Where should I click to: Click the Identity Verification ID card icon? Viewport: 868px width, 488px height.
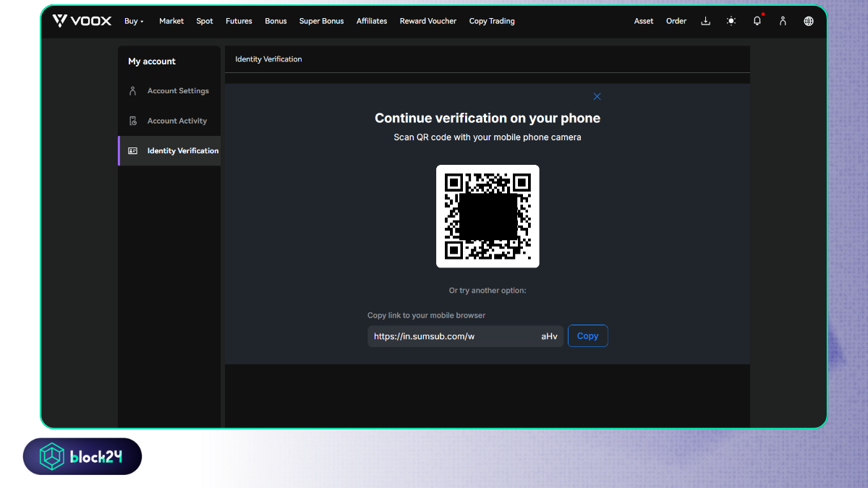coord(132,150)
